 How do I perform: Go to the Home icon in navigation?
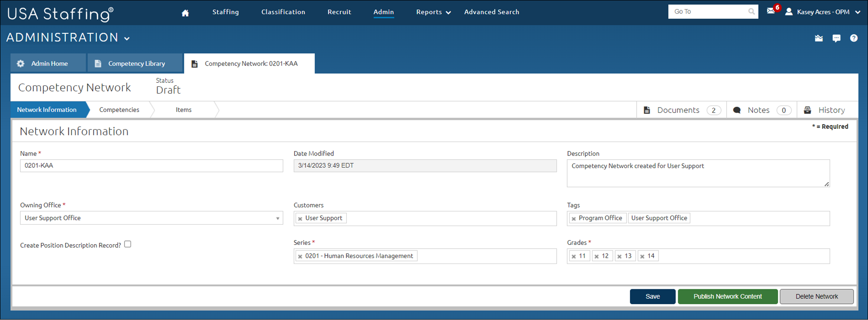click(185, 13)
